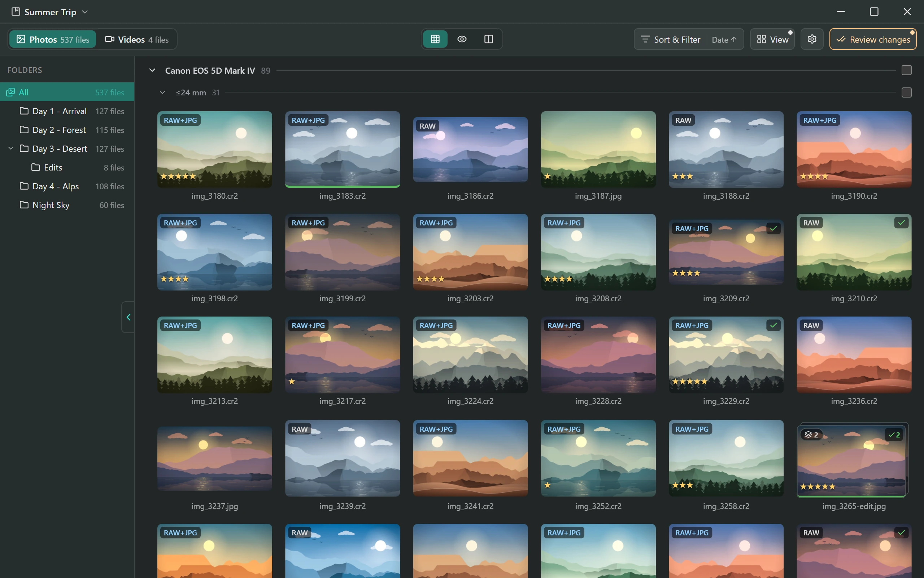Select img_3236.cr2 thumbnail
The image size is (924, 578).
point(854,355)
